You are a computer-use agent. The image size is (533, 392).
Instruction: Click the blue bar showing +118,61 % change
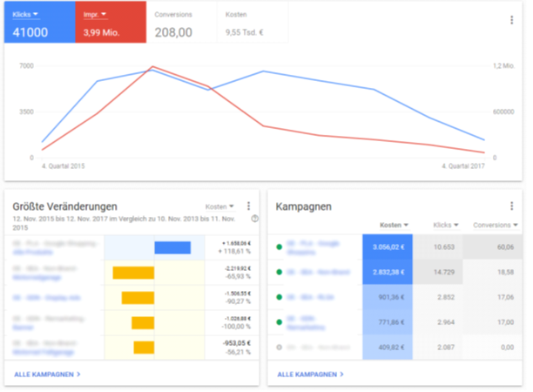coord(172,247)
